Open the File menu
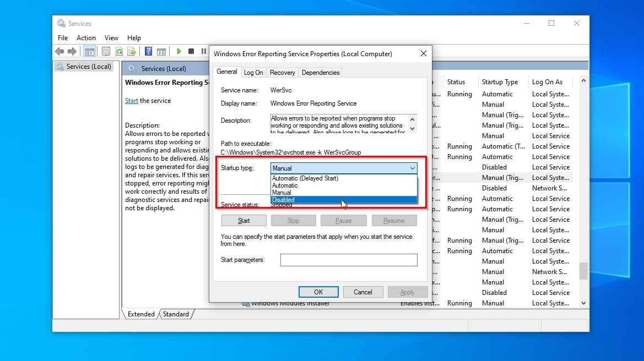Image resolution: width=644 pixels, height=361 pixels. [x=63, y=38]
